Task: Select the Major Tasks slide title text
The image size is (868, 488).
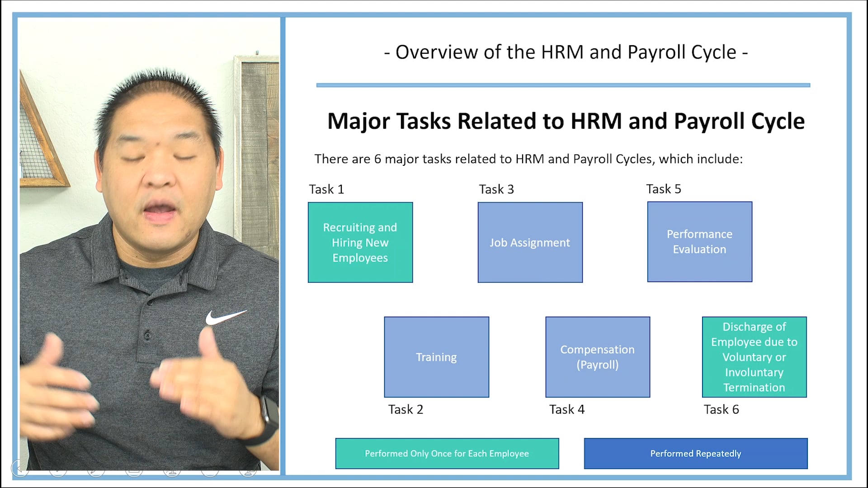Action: point(566,121)
